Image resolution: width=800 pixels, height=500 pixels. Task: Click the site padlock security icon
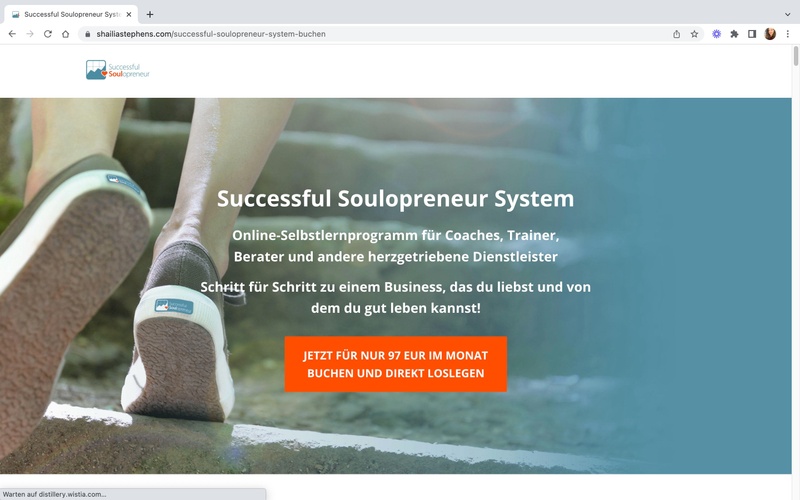(x=88, y=34)
